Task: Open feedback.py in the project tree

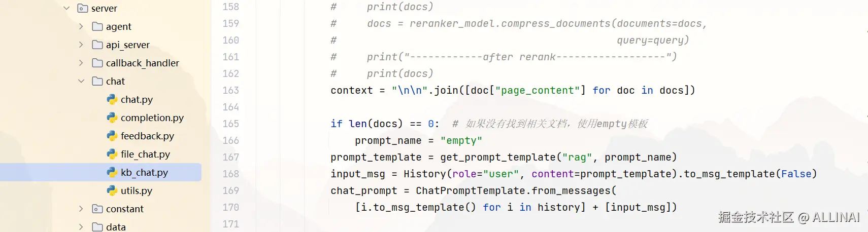Action: coord(147,136)
